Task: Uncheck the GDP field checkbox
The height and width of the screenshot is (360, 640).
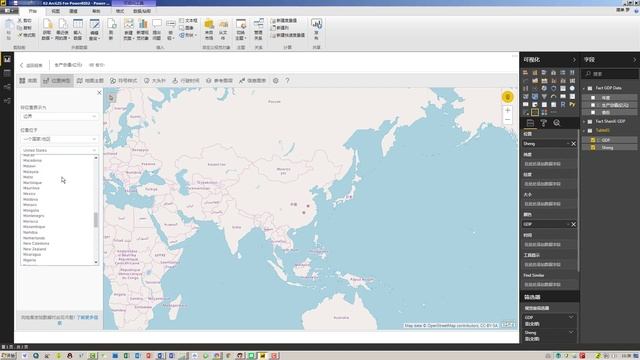Action: coord(593,140)
